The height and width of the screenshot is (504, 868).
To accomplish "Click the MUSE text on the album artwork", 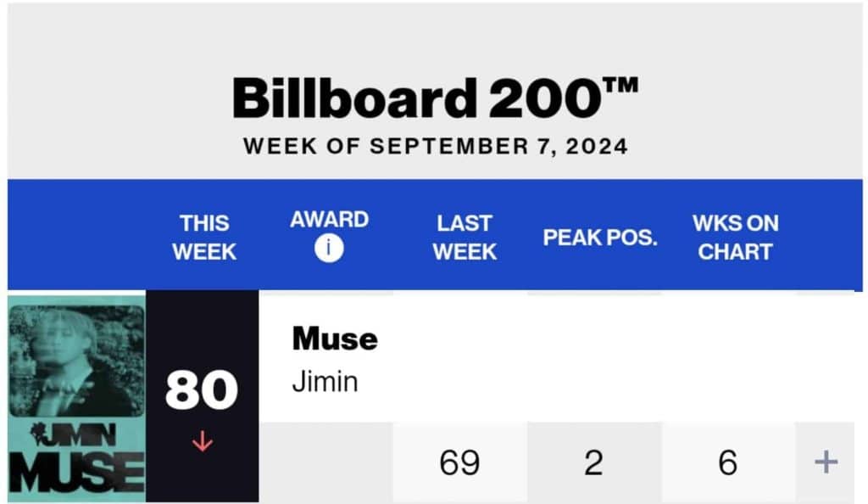I will (x=76, y=473).
